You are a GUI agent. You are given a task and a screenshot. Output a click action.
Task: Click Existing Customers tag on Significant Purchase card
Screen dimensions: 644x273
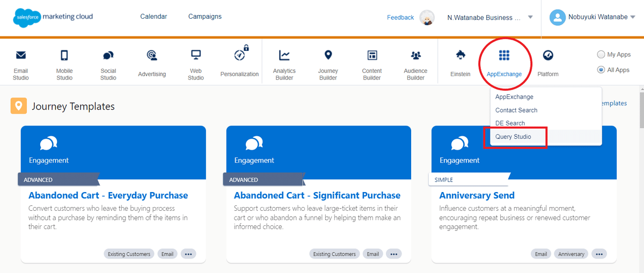pos(335,254)
